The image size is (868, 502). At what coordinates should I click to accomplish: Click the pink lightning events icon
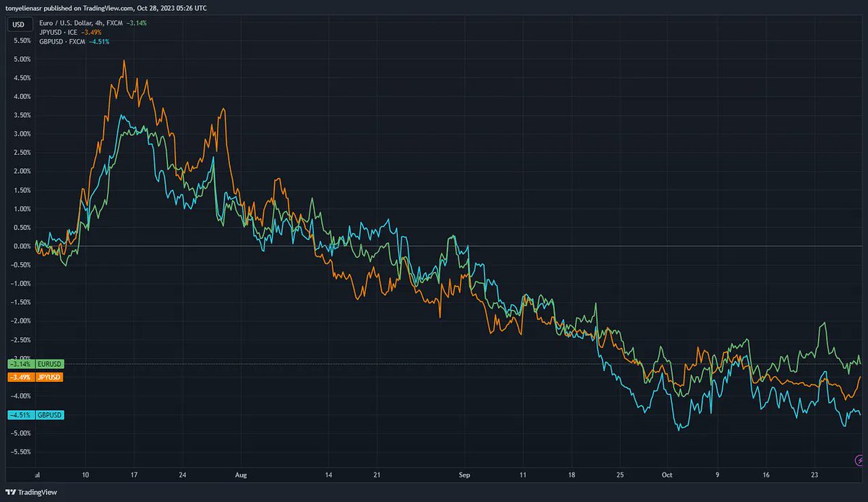(859, 460)
